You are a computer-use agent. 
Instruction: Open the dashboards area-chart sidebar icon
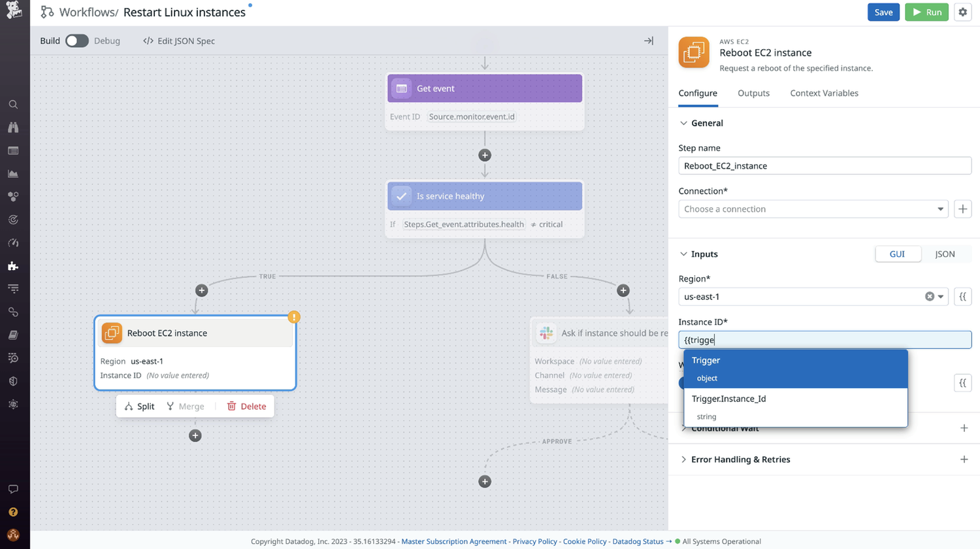point(13,174)
